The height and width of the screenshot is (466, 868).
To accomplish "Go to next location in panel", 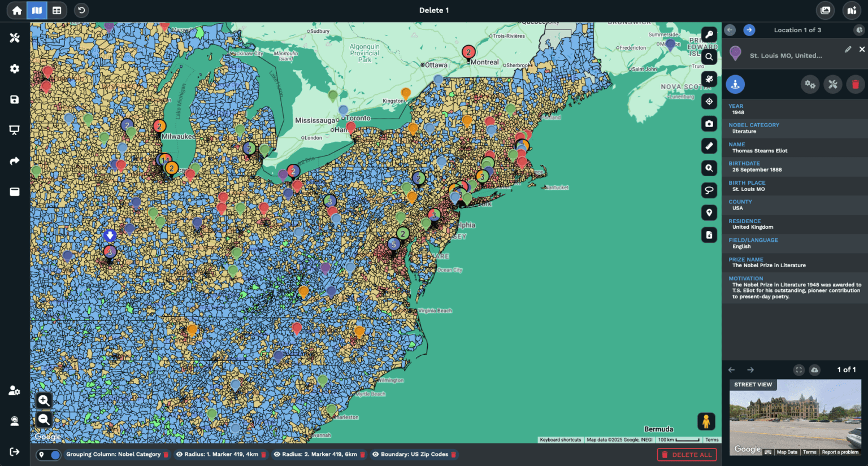I will click(x=749, y=30).
